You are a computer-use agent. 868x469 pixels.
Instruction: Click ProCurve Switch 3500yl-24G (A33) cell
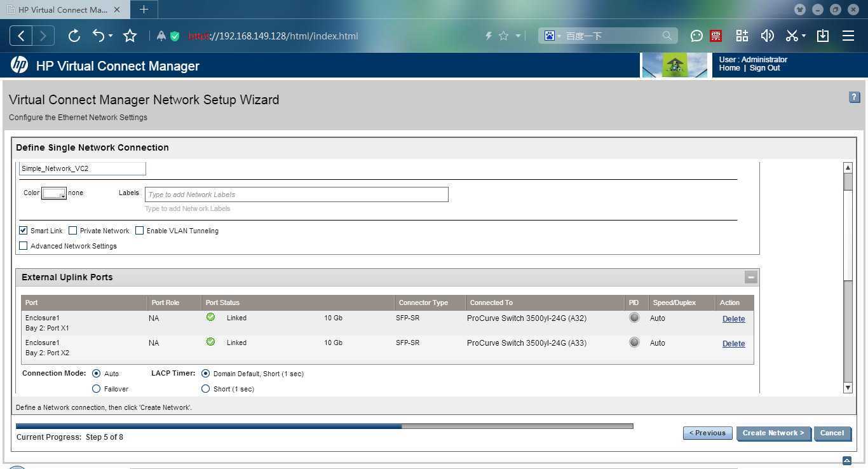click(527, 343)
